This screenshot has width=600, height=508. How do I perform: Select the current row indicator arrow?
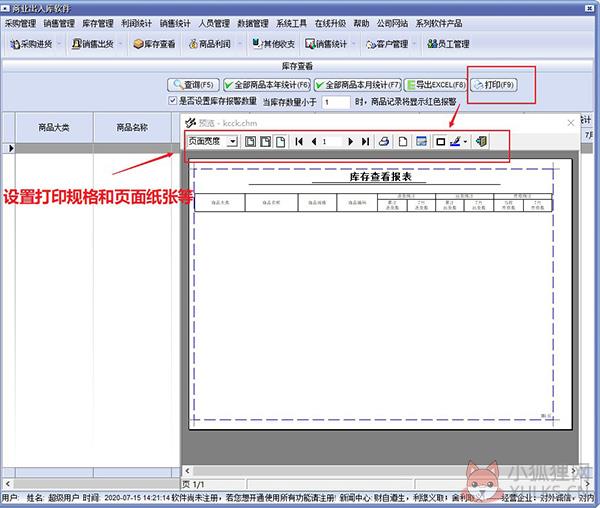tap(9, 148)
